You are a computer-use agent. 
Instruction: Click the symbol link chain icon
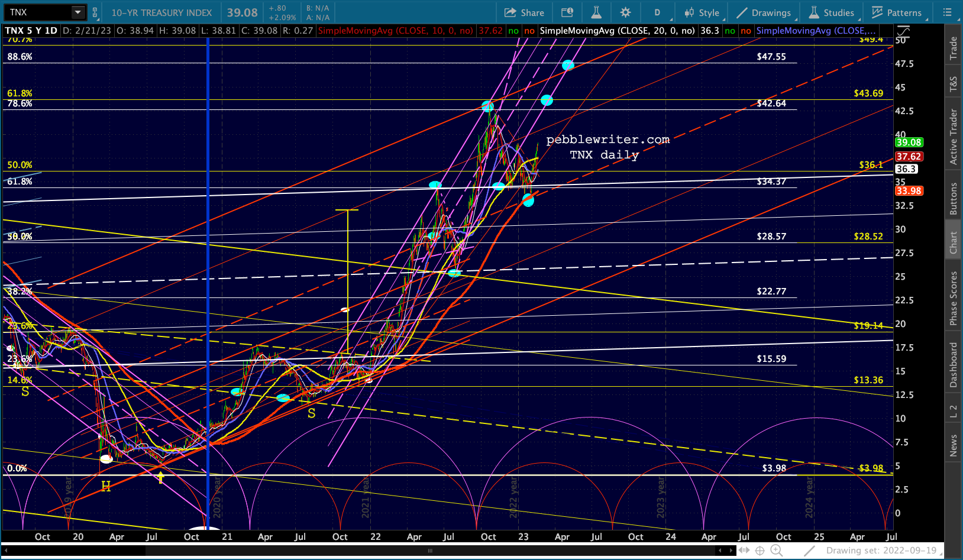95,12
